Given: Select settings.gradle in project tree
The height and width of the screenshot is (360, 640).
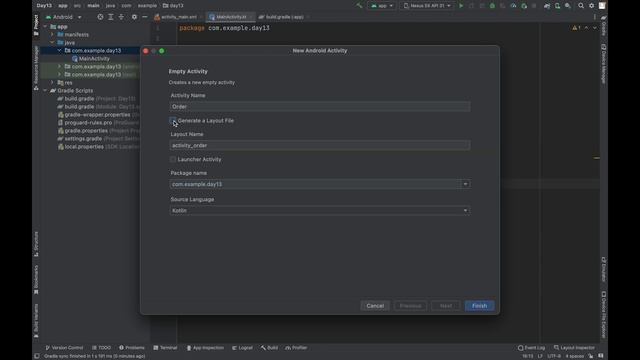Looking at the screenshot, I should coord(83,139).
